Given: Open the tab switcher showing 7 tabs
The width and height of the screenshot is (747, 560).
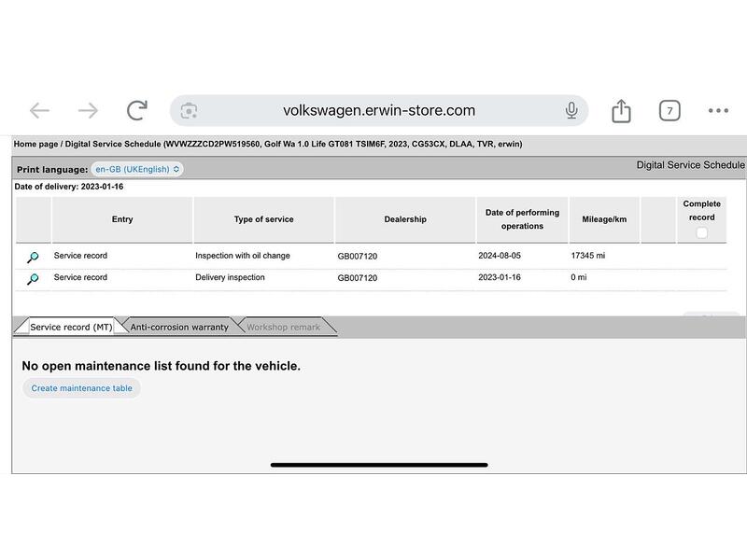Looking at the screenshot, I should [x=669, y=111].
